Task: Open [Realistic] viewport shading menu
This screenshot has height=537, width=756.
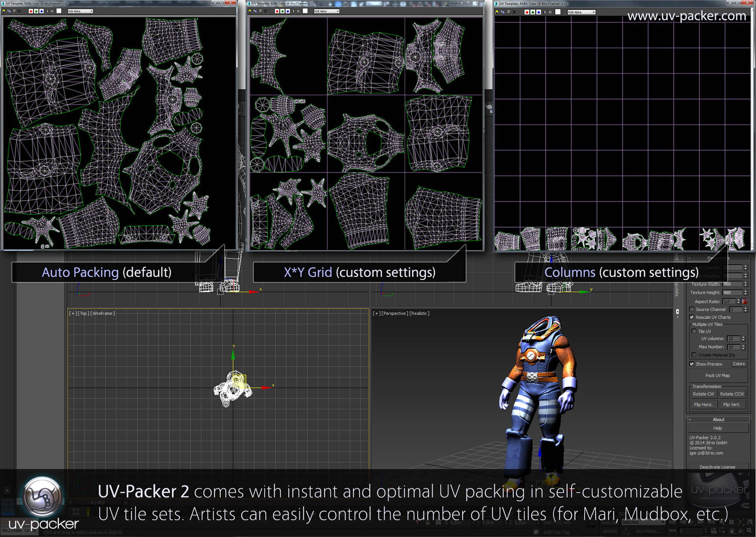Action: coord(420,314)
